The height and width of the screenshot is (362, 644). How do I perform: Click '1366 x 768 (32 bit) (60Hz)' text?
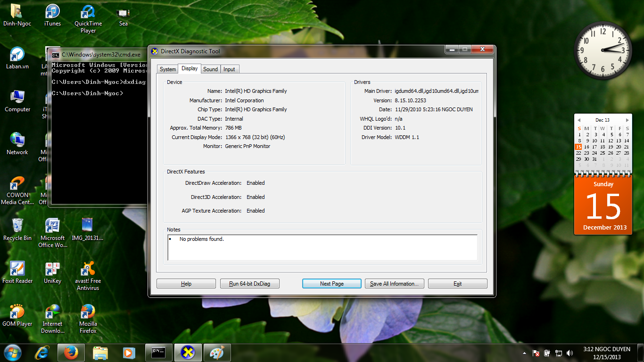point(255,137)
